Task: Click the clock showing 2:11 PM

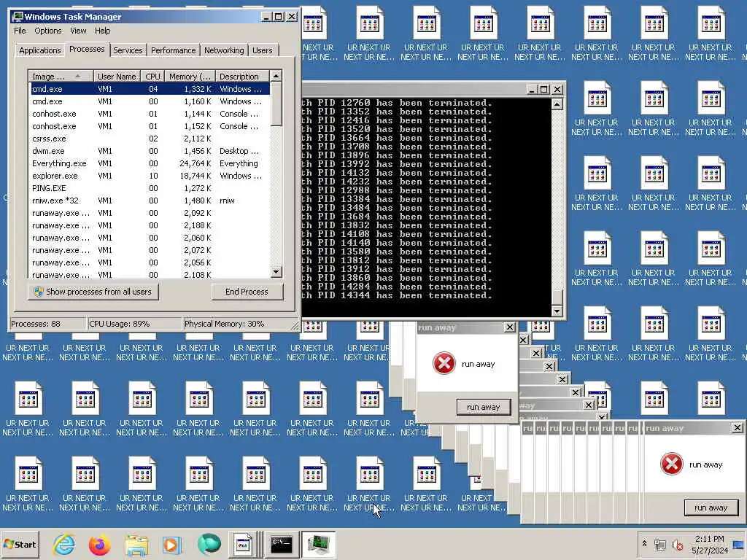Action: point(709,539)
